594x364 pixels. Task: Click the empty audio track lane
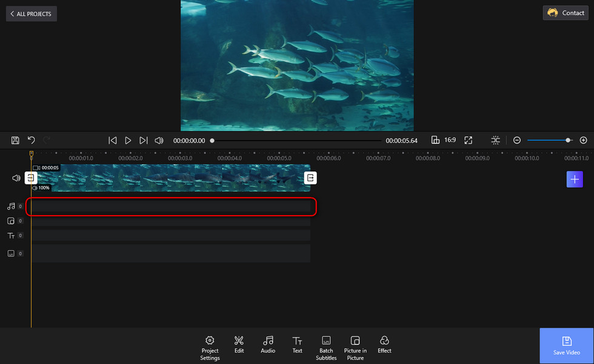(171, 207)
